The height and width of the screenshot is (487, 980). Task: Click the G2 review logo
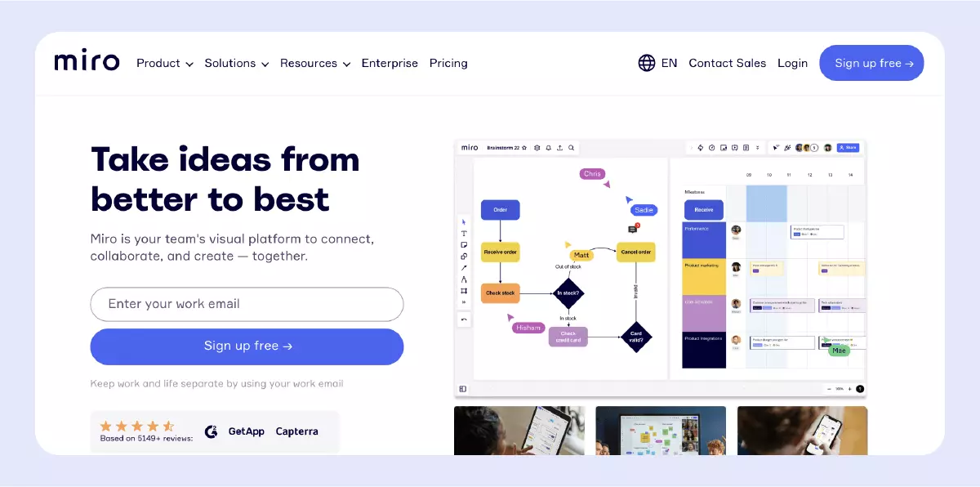pos(211,431)
